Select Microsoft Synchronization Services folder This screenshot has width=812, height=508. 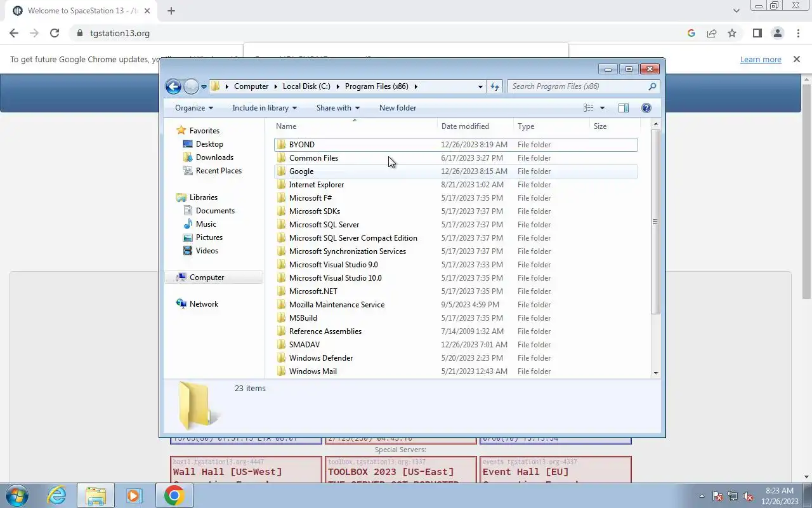[x=348, y=251]
